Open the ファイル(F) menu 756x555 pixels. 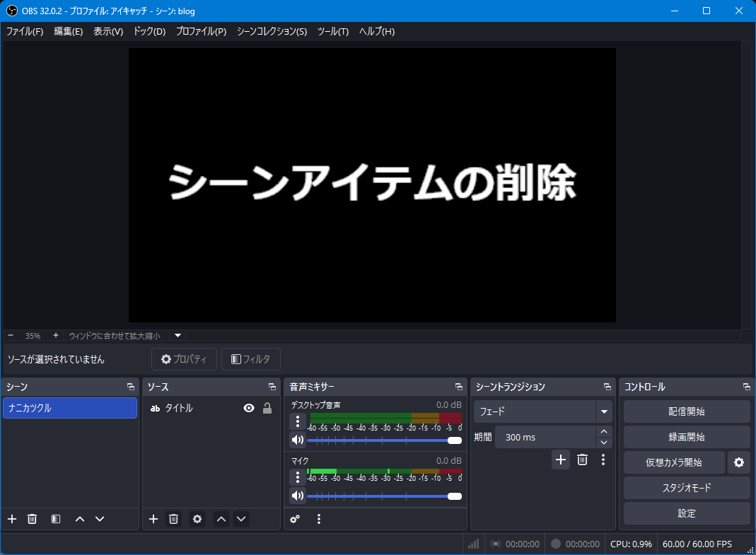point(25,31)
